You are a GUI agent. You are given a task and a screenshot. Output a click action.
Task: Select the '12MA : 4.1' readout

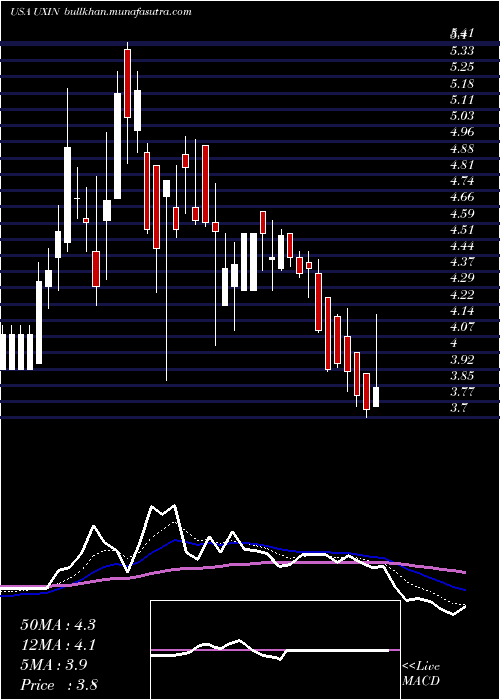pyautogui.click(x=58, y=645)
